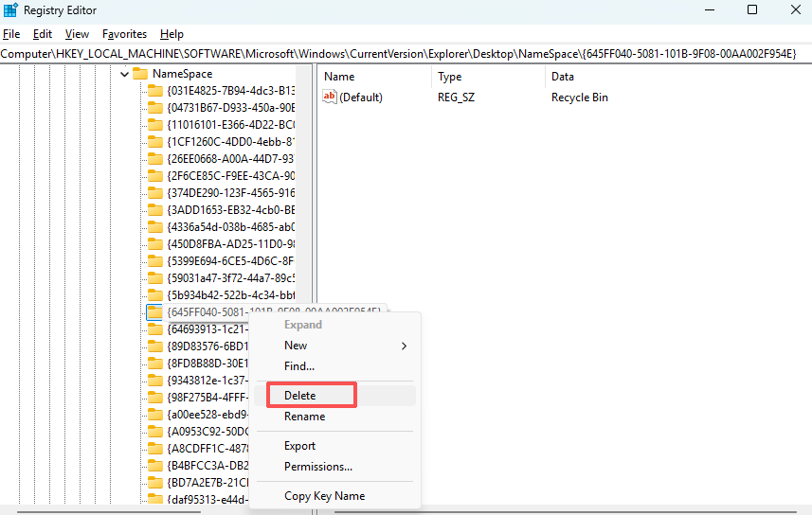Open the Favorites menu
Image resolution: width=812 pixels, height=515 pixels.
pos(124,34)
